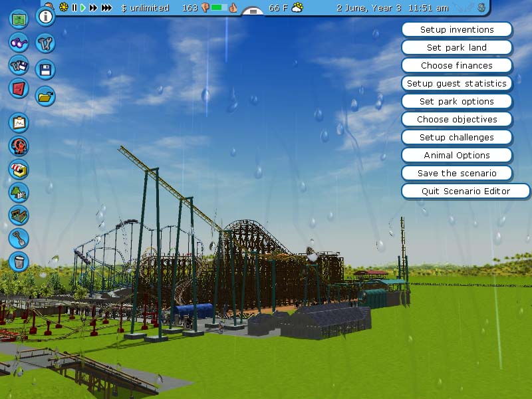The width and height of the screenshot is (532, 399).
Task: Click Quit Scenario Editor button
Action: (465, 192)
